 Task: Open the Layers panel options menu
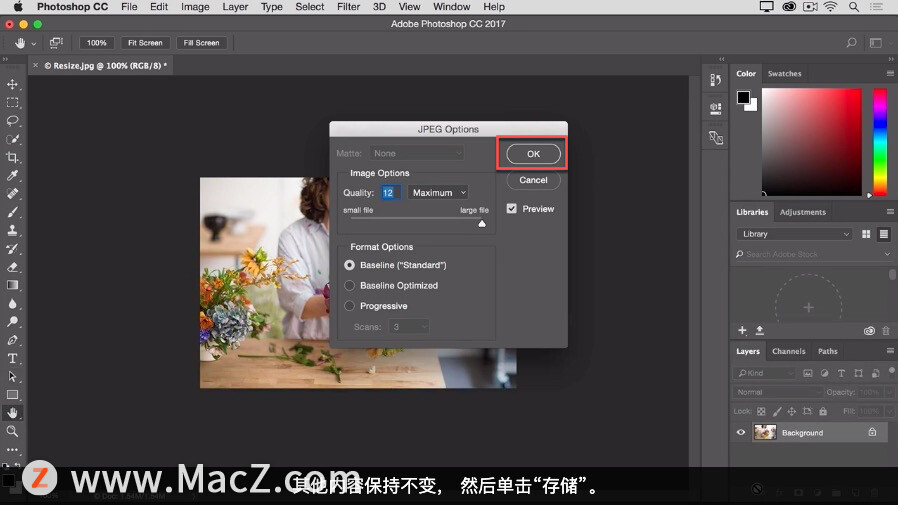[890, 351]
